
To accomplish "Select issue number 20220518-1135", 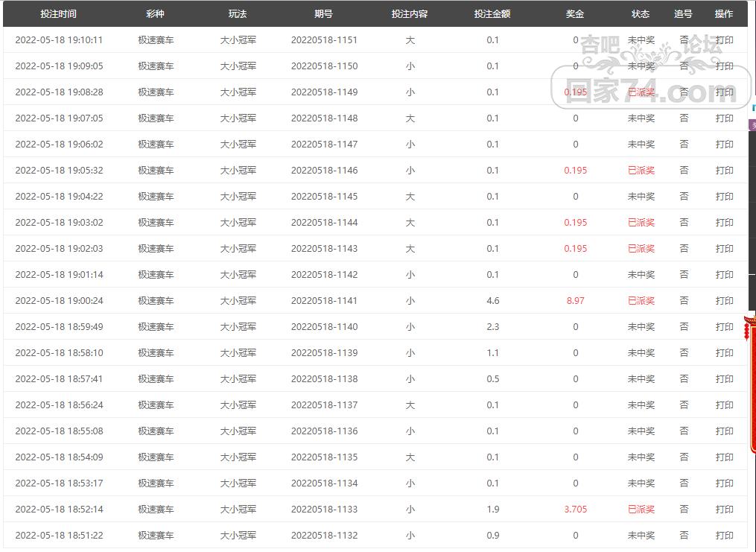I will click(x=325, y=457).
